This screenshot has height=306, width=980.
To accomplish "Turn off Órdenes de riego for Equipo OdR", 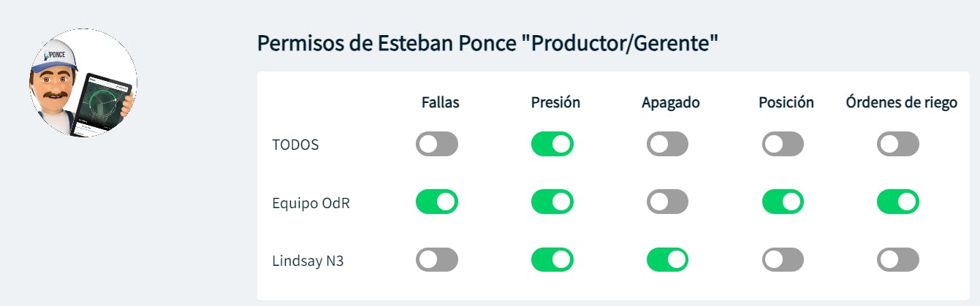I will click(x=898, y=202).
